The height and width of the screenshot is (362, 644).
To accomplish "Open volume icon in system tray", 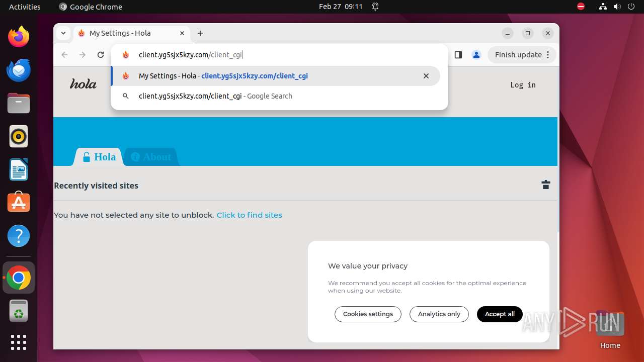I will coord(617,7).
